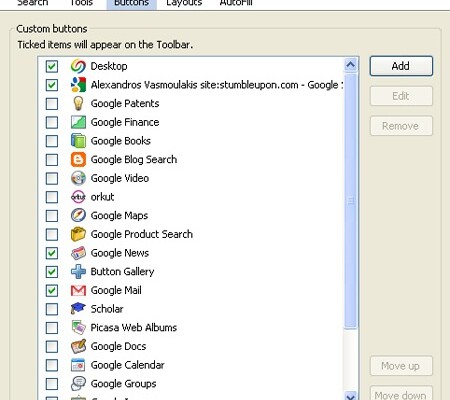Image resolution: width=450 pixels, height=400 pixels.
Task: Untick the Alexandros Vasmoulakis search checkbox
Action: tap(52, 85)
